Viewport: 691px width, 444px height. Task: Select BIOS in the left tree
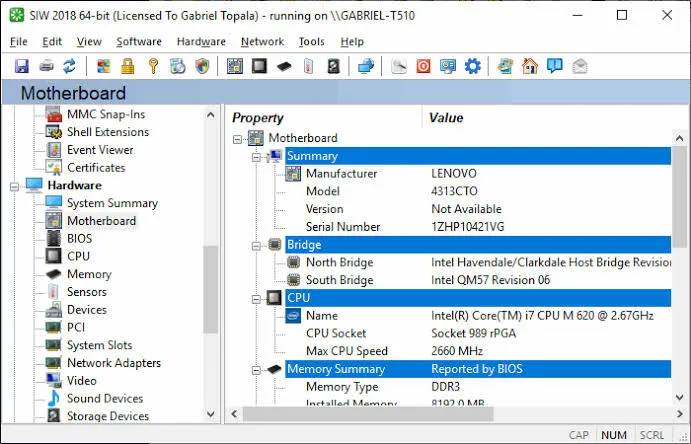pyautogui.click(x=79, y=238)
